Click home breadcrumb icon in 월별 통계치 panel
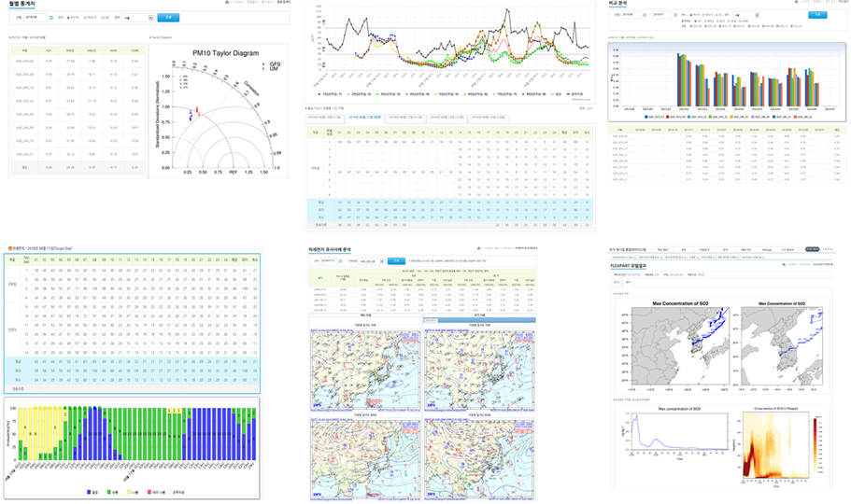 [x=227, y=2]
